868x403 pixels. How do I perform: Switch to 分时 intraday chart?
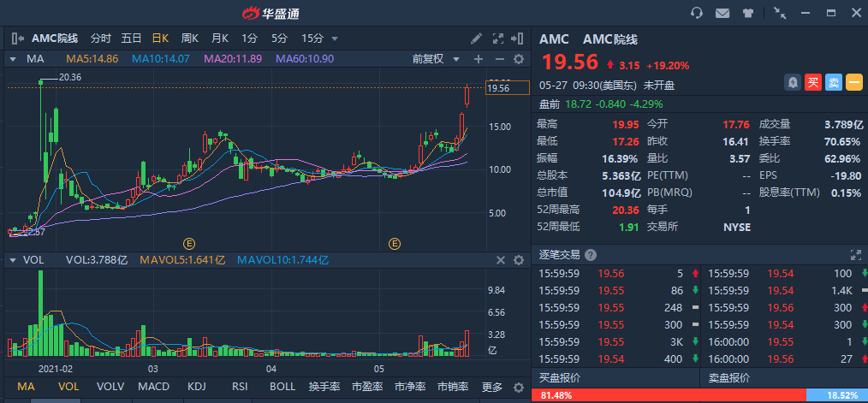101,39
